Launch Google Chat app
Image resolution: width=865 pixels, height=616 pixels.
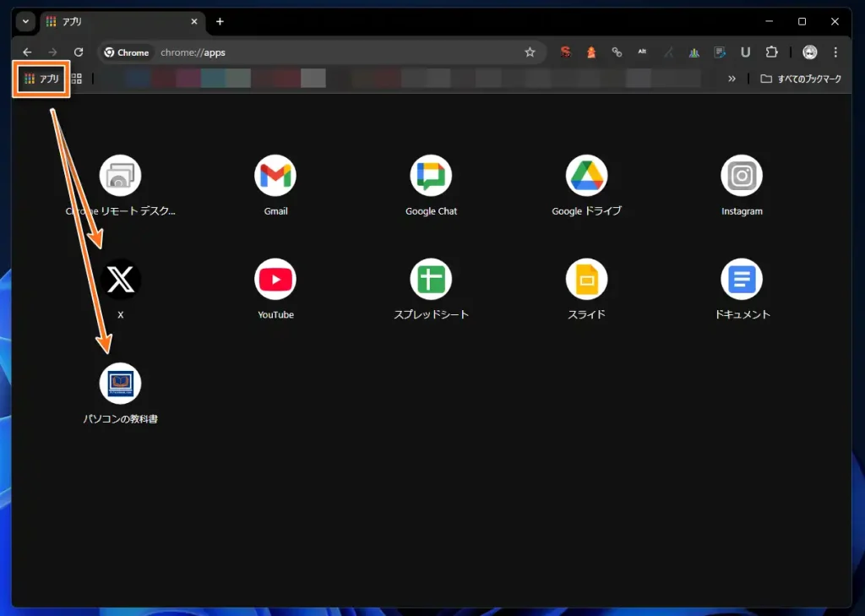click(x=431, y=176)
